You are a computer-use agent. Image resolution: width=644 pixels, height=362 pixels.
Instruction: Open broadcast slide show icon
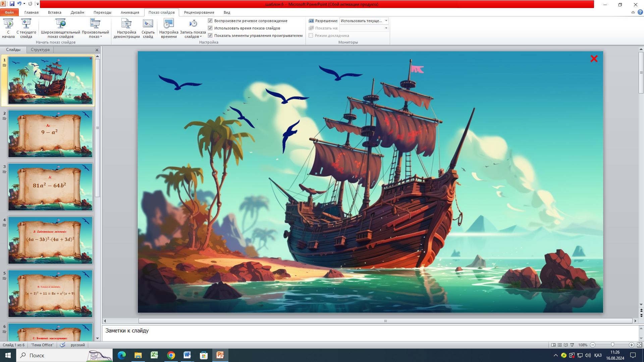[60, 24]
